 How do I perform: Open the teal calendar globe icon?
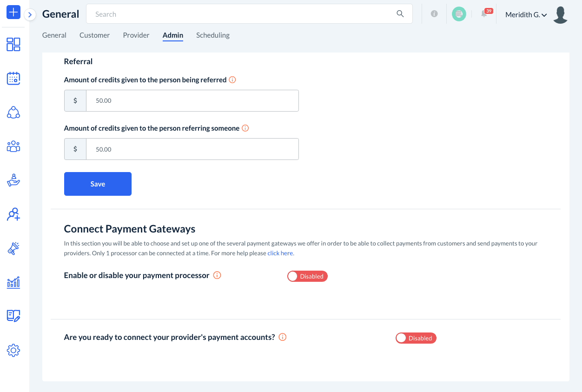pyautogui.click(x=459, y=14)
